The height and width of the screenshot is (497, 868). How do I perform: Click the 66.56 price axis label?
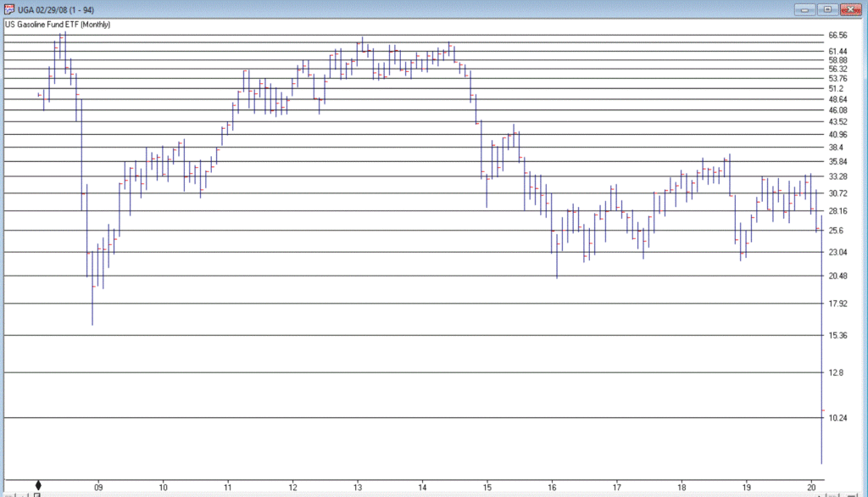click(x=837, y=35)
